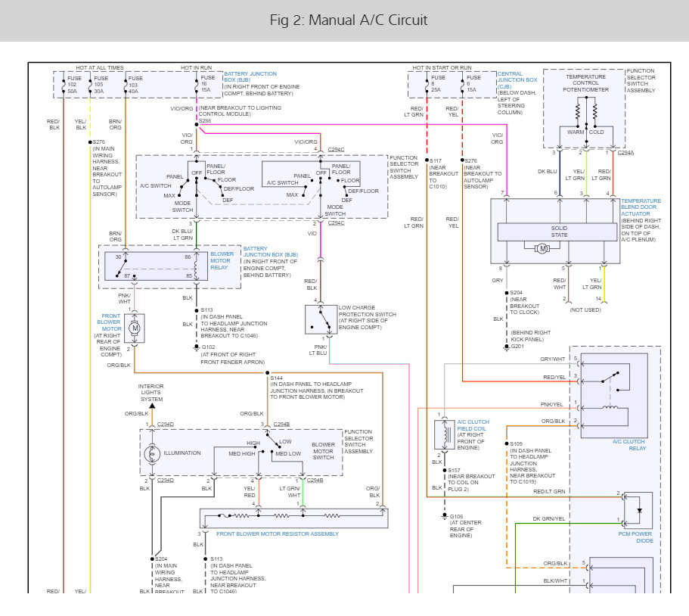Click the 'FUSE 6 15A' label

pos(473,83)
